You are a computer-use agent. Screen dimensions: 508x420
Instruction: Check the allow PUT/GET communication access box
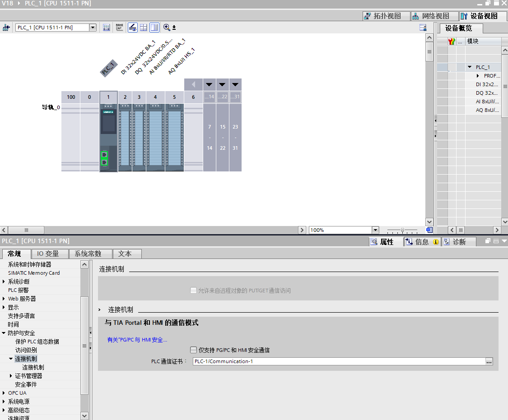pyautogui.click(x=194, y=291)
